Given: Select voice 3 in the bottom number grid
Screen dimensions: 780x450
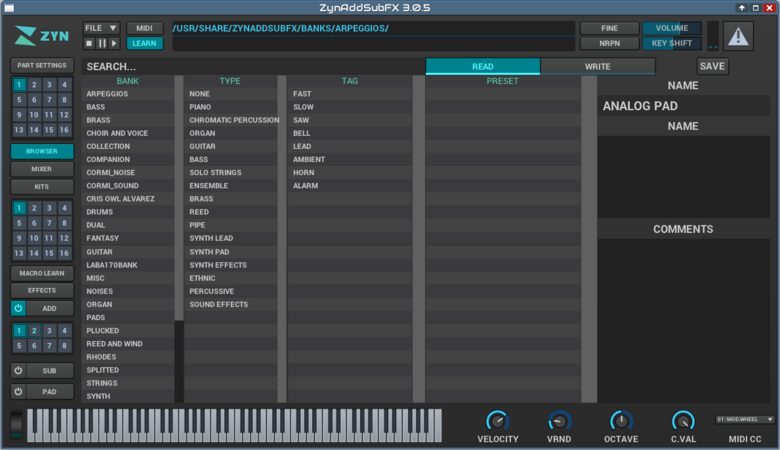Looking at the screenshot, I should point(49,331).
